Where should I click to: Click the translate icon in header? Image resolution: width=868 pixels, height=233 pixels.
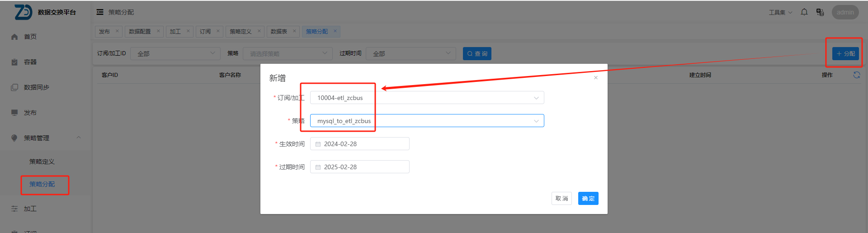click(x=820, y=12)
